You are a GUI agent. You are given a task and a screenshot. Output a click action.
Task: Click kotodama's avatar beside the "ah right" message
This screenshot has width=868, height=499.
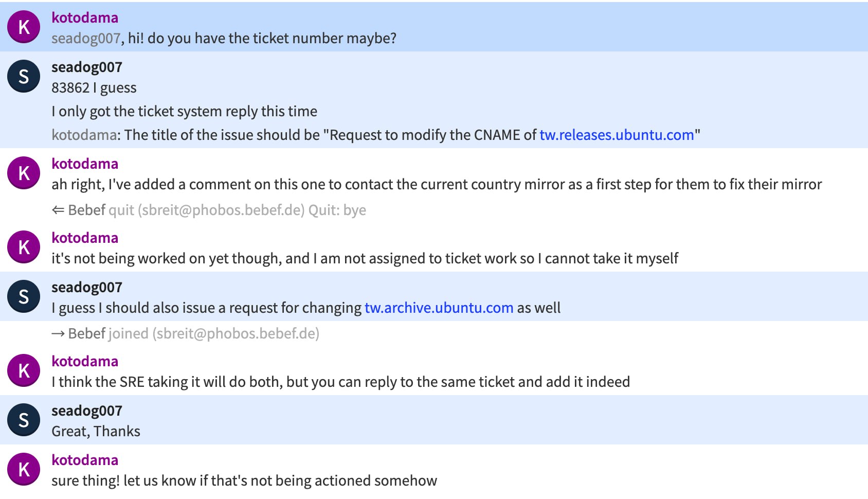tap(24, 173)
